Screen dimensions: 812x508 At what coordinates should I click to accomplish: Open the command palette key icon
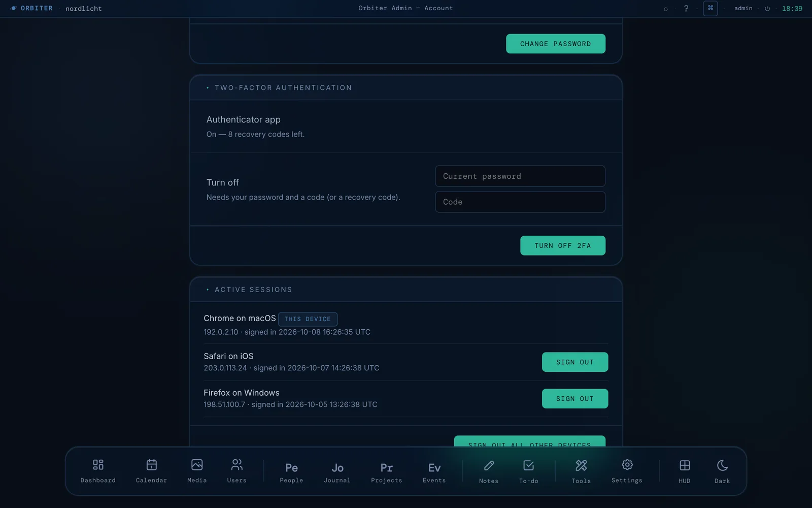point(710,8)
